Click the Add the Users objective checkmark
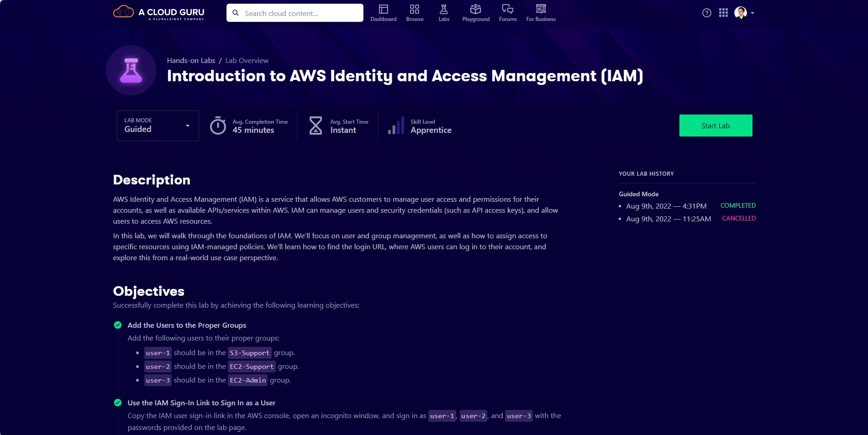Image resolution: width=868 pixels, height=435 pixels. click(118, 325)
